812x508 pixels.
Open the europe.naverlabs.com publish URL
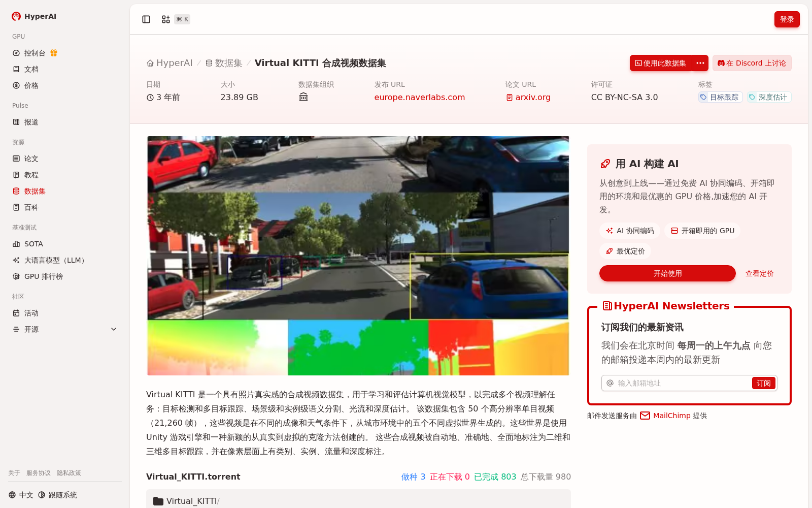point(419,97)
